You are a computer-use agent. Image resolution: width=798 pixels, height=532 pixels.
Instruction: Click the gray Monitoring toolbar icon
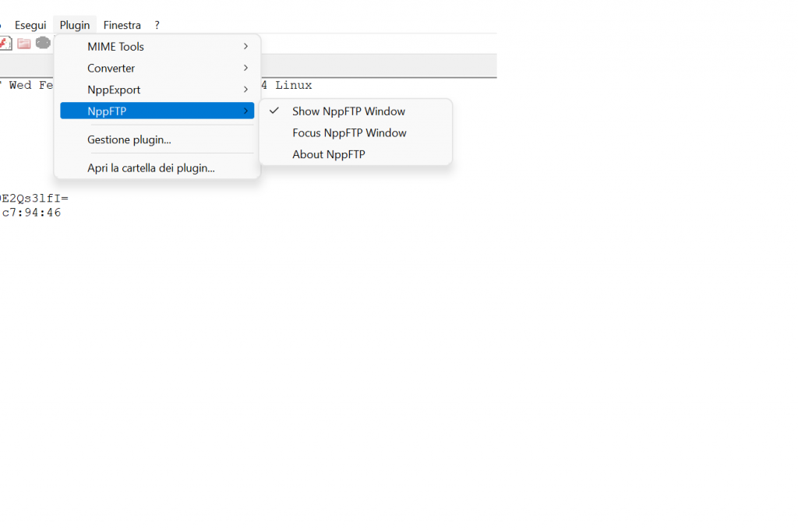pos(44,44)
